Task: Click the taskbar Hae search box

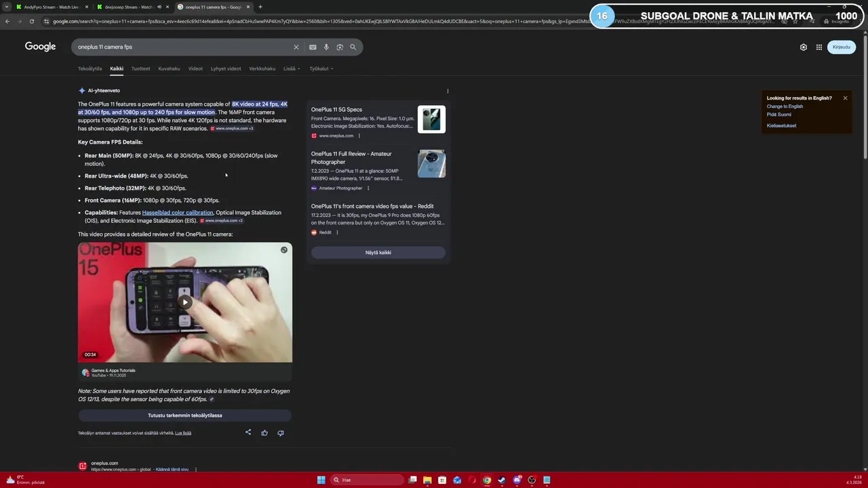Action: [366, 480]
